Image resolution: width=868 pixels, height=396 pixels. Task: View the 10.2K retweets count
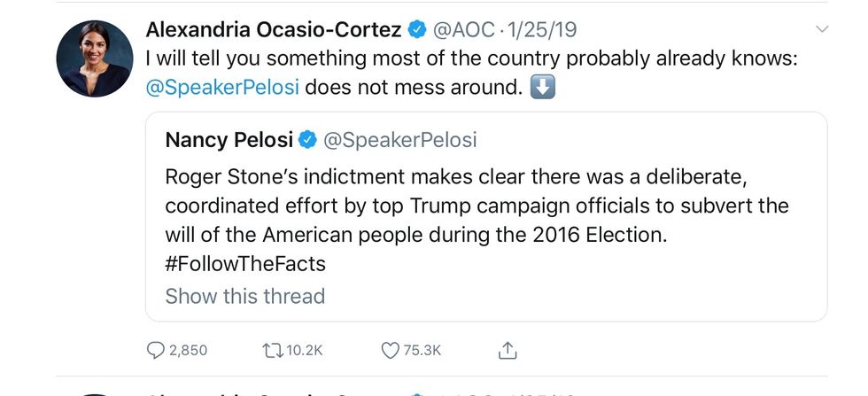coord(305,351)
